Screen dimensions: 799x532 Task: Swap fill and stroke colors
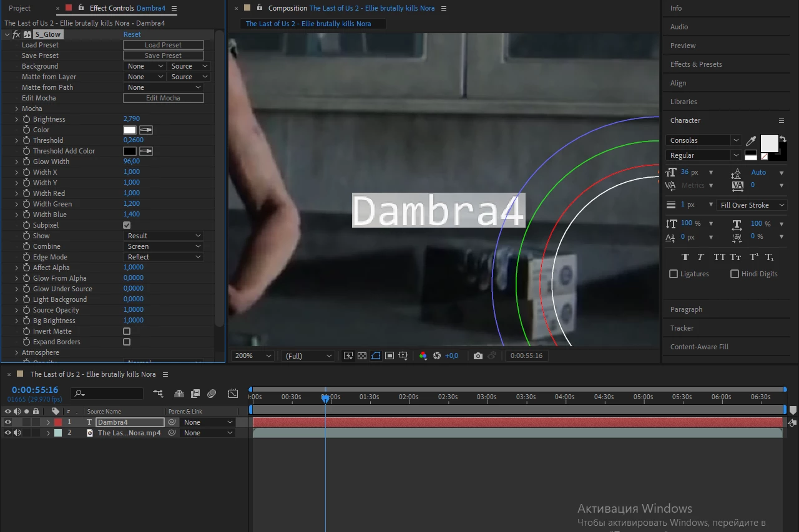783,139
